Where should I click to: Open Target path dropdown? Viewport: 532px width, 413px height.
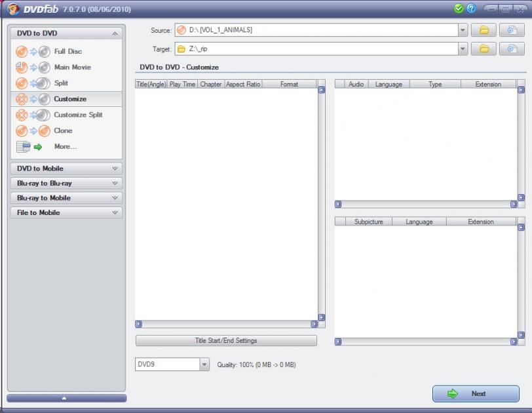coord(463,49)
